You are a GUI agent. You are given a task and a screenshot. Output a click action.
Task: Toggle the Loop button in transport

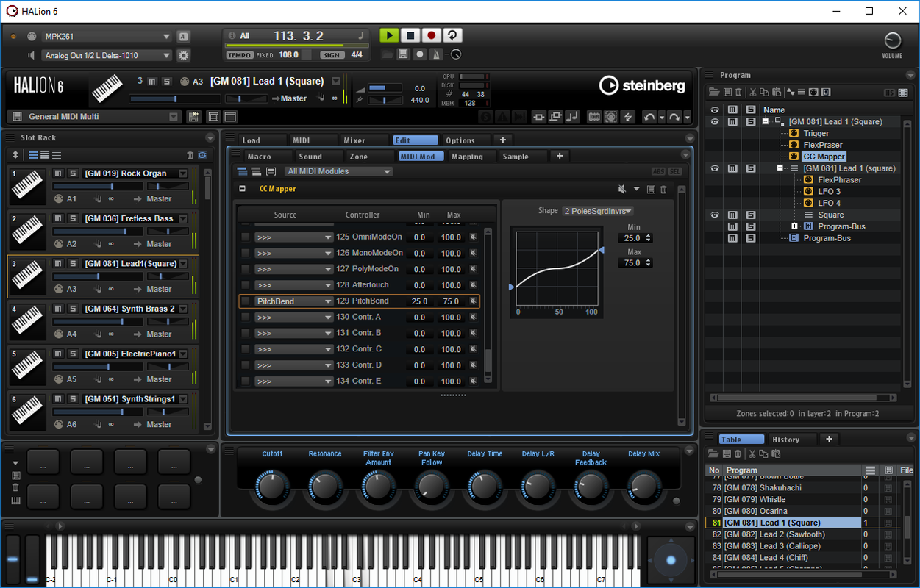453,35
